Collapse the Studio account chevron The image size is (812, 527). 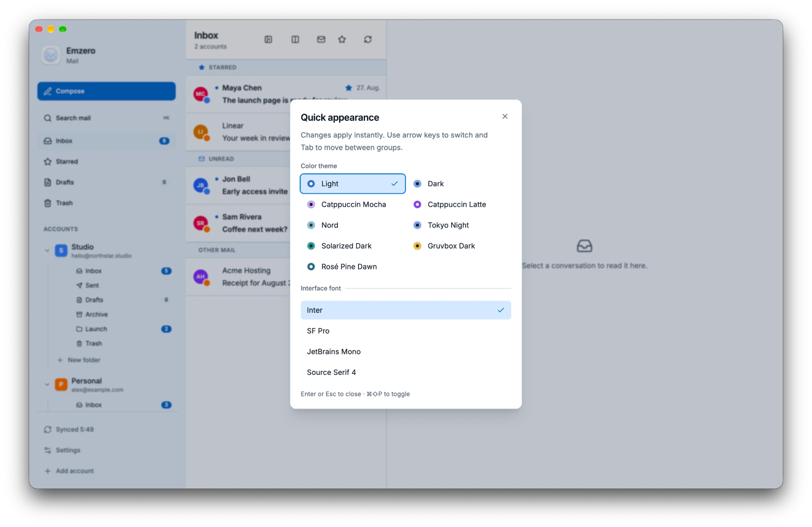point(47,250)
